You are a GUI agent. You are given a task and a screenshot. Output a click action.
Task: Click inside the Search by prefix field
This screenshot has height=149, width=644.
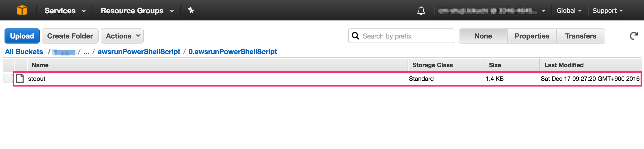(x=403, y=36)
